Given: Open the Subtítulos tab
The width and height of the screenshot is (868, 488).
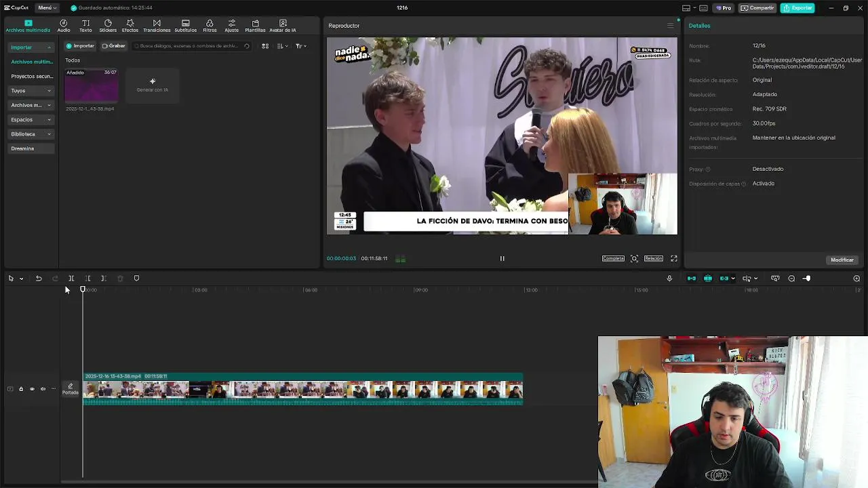Looking at the screenshot, I should click(x=186, y=26).
